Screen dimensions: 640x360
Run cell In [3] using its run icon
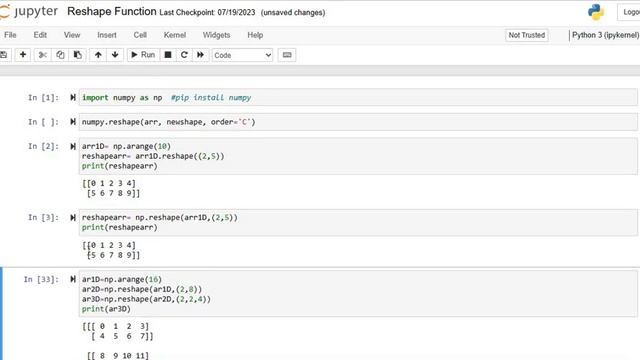coord(73,217)
